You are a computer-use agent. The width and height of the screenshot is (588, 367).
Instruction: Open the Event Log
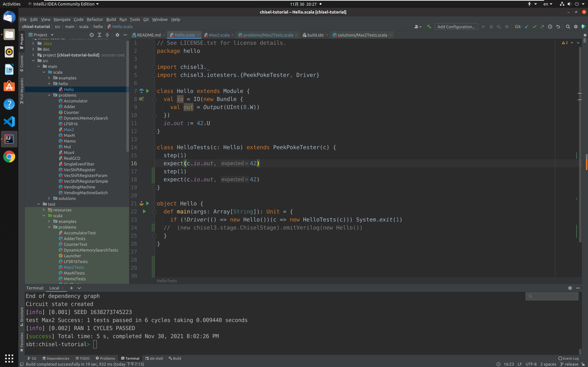click(x=568, y=358)
